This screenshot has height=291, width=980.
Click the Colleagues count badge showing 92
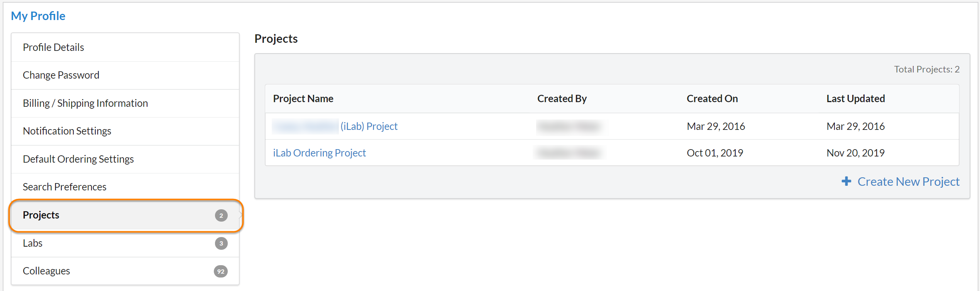(220, 271)
